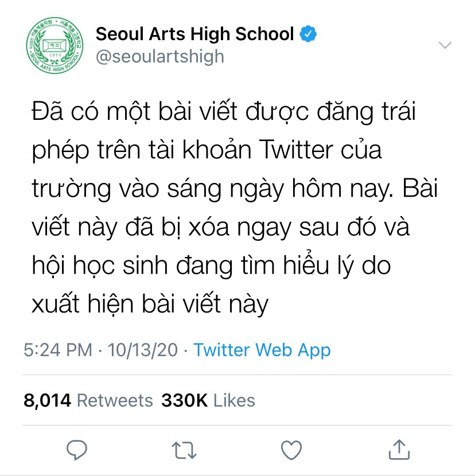The height and width of the screenshot is (476, 475).
Task: Click the word Likes beside 330K
Action: tap(234, 400)
